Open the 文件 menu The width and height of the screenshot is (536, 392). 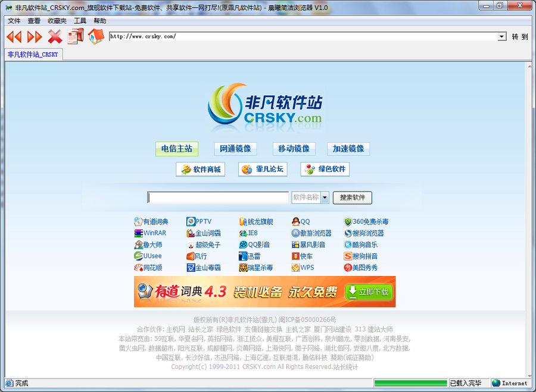click(x=14, y=21)
